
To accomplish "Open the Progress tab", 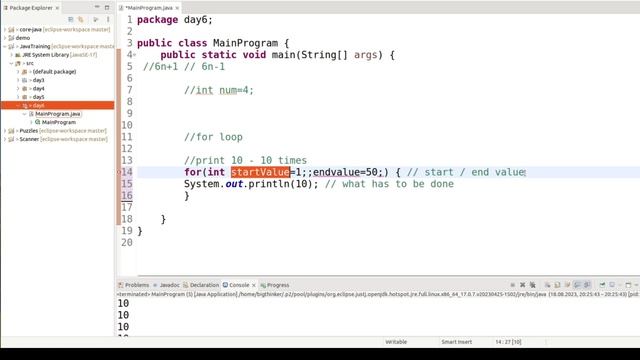I will tap(275, 285).
